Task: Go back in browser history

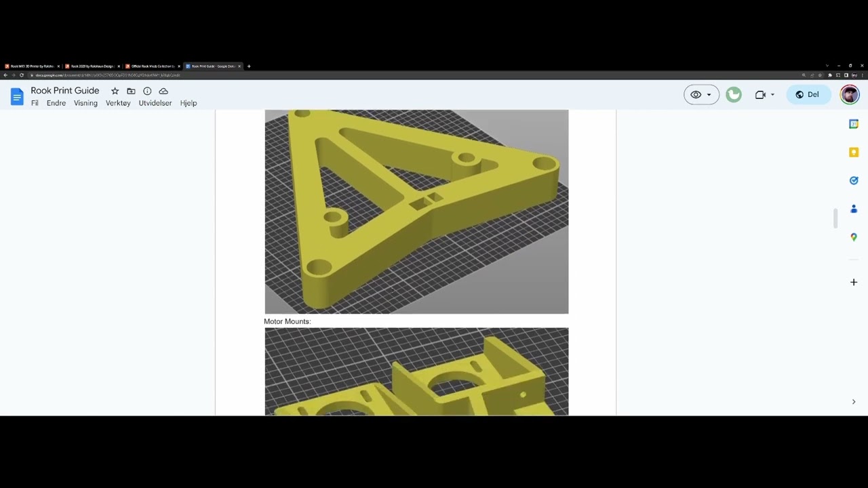Action: click(x=5, y=75)
